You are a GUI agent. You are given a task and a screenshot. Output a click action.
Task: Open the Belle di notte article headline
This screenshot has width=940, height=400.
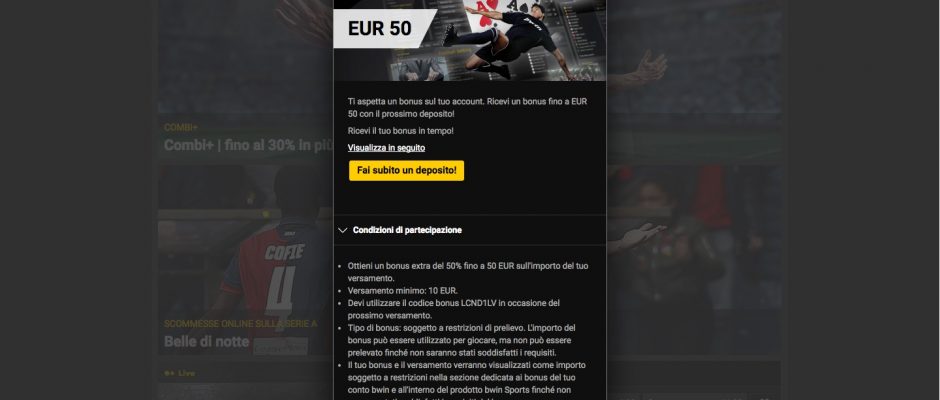point(206,342)
